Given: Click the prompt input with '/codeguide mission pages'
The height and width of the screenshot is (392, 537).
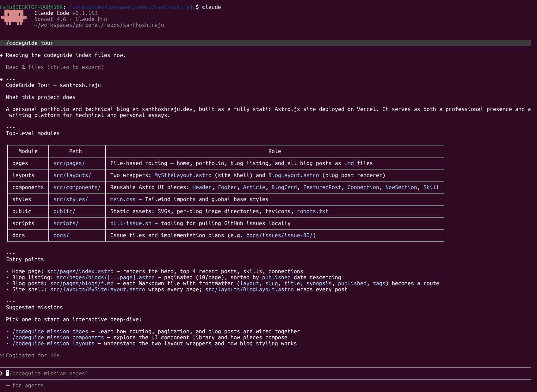Looking at the screenshot, I should 266,373.
